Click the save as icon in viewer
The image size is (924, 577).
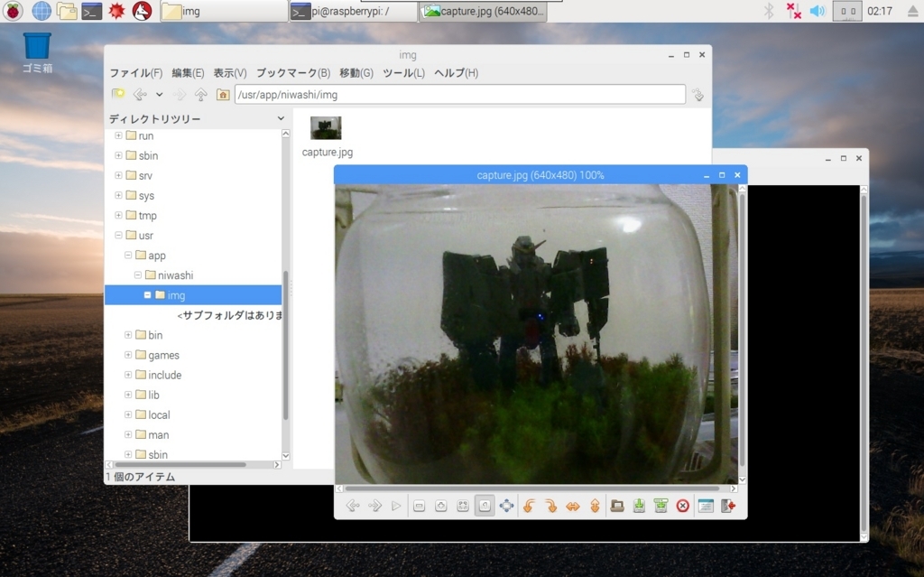pos(661,506)
